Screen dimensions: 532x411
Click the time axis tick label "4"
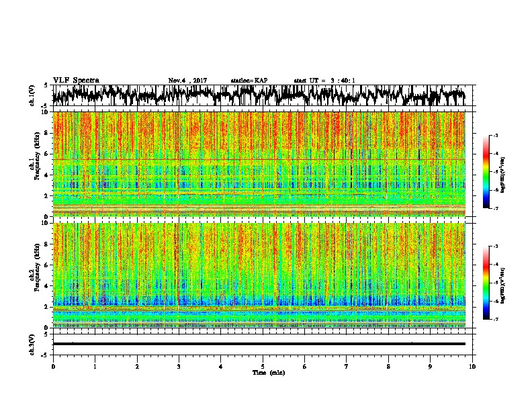point(221,367)
